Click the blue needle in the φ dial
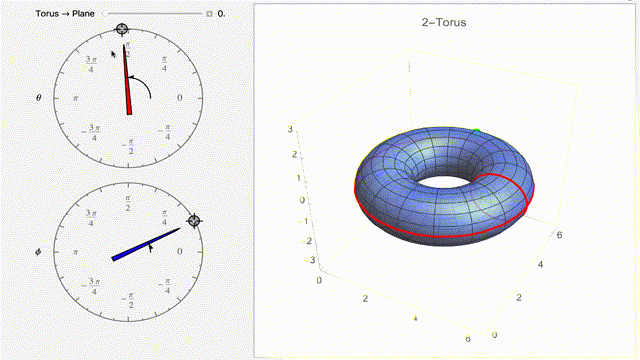This screenshot has width=640, height=360. tap(146, 244)
